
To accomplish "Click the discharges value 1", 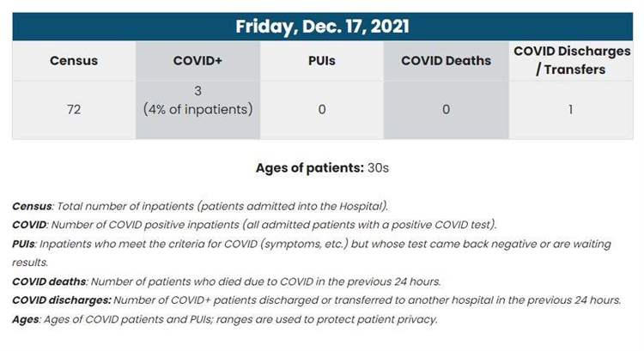I will [570, 110].
